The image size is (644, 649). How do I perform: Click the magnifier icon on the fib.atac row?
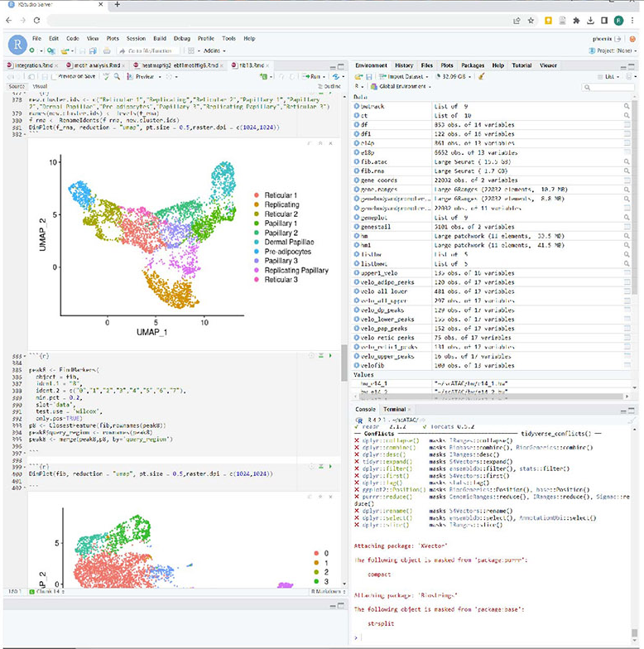[x=627, y=161]
